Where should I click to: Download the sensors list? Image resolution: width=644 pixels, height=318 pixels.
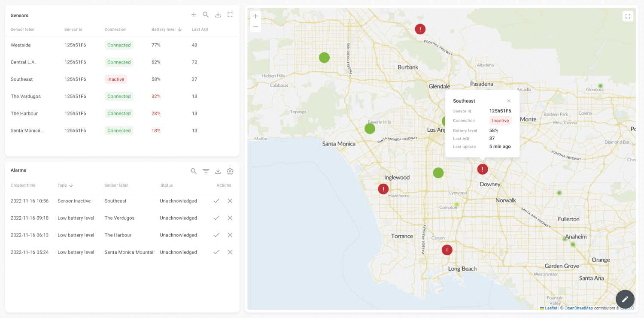(x=218, y=14)
